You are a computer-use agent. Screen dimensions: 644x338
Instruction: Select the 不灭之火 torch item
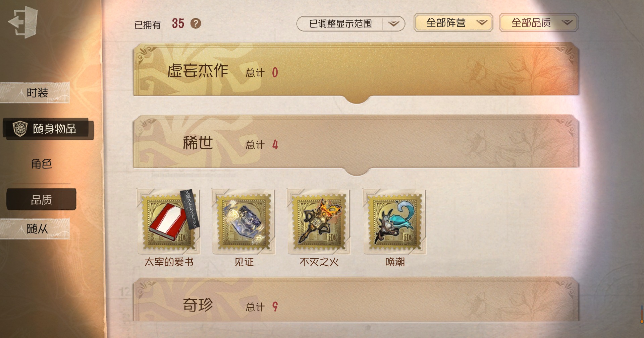coord(319,222)
